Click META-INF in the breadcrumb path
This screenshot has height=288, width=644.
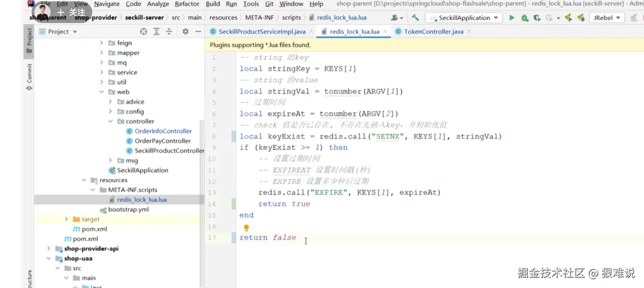[259, 18]
